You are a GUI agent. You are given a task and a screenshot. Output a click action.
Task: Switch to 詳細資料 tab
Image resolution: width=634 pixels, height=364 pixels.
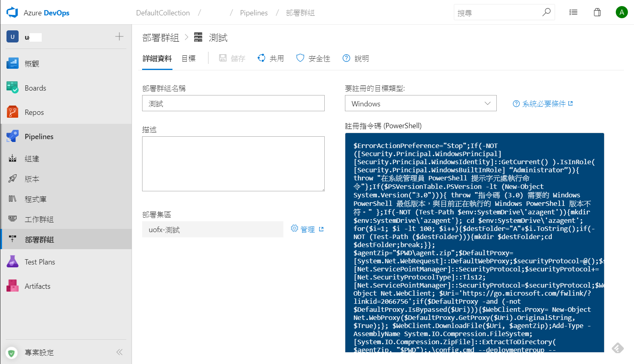[157, 58]
